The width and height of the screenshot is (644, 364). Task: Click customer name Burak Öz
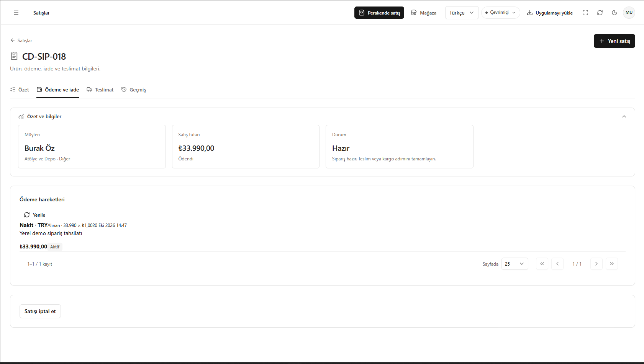[x=39, y=148]
